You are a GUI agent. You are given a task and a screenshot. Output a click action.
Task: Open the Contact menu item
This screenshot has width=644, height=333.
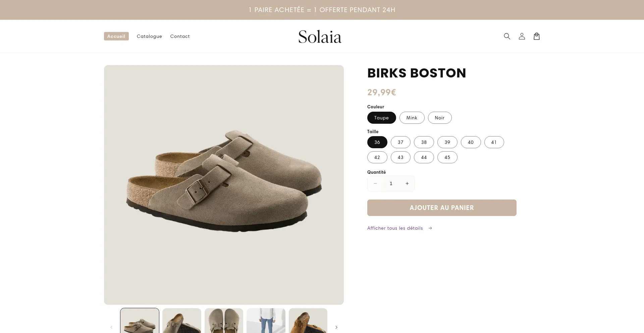pos(180,36)
